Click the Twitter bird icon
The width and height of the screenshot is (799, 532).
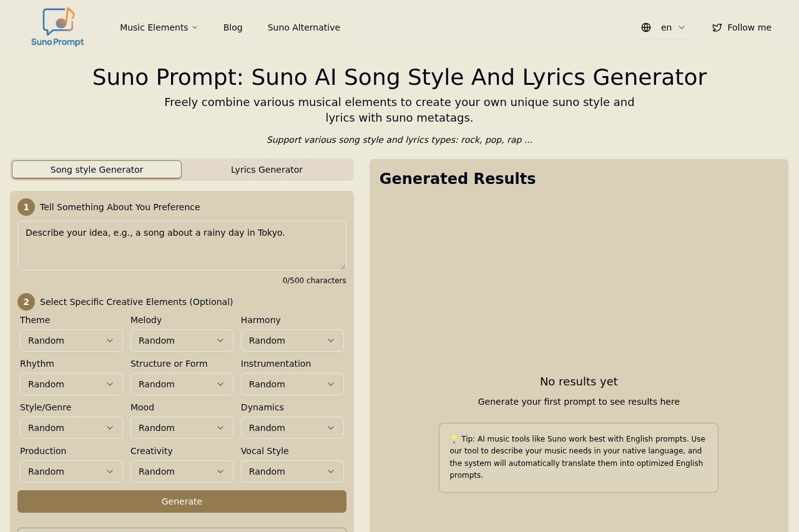[x=717, y=27]
